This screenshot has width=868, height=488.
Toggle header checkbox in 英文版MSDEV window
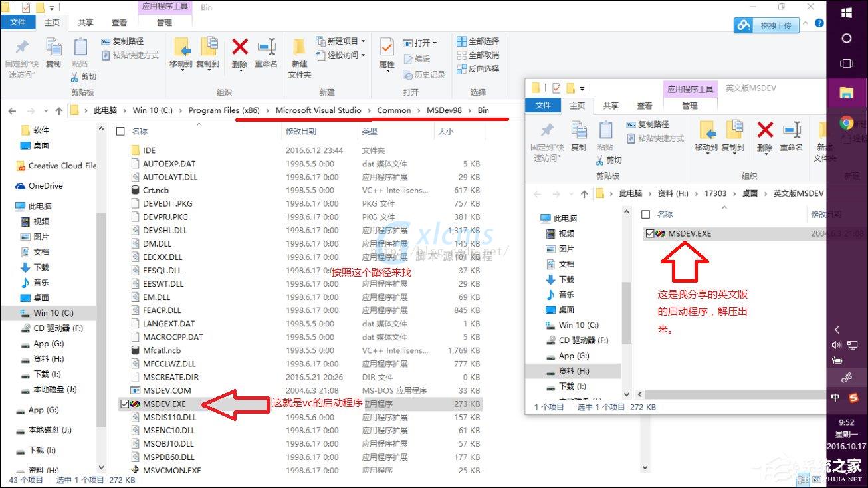[645, 215]
